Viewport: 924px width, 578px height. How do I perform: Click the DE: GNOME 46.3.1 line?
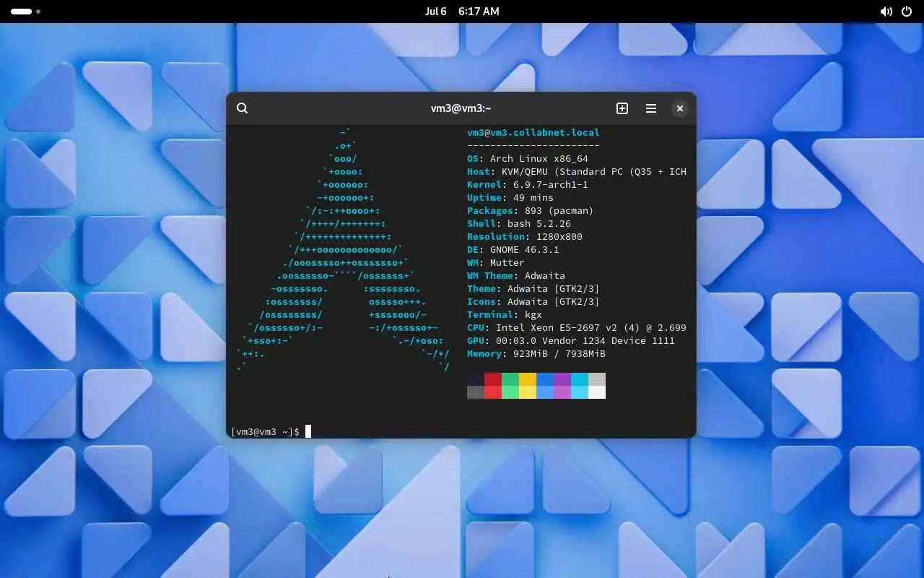(513, 249)
